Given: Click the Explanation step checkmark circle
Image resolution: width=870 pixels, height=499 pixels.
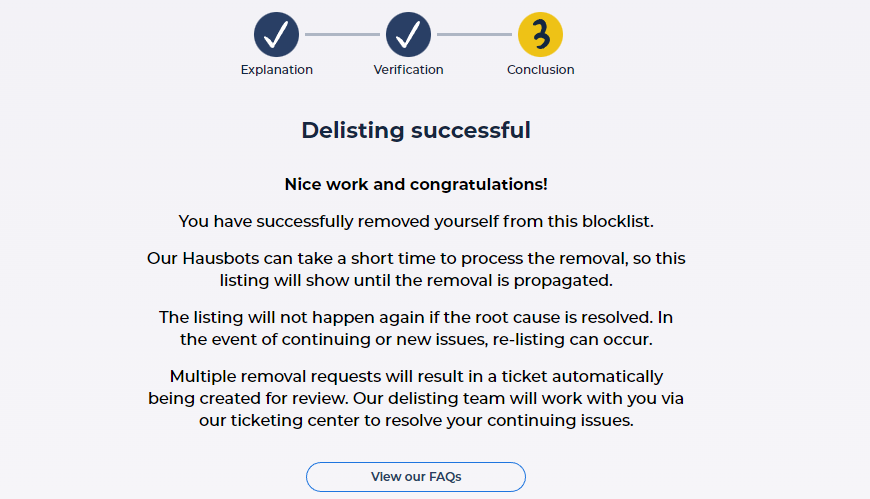Looking at the screenshot, I should (x=276, y=34).
